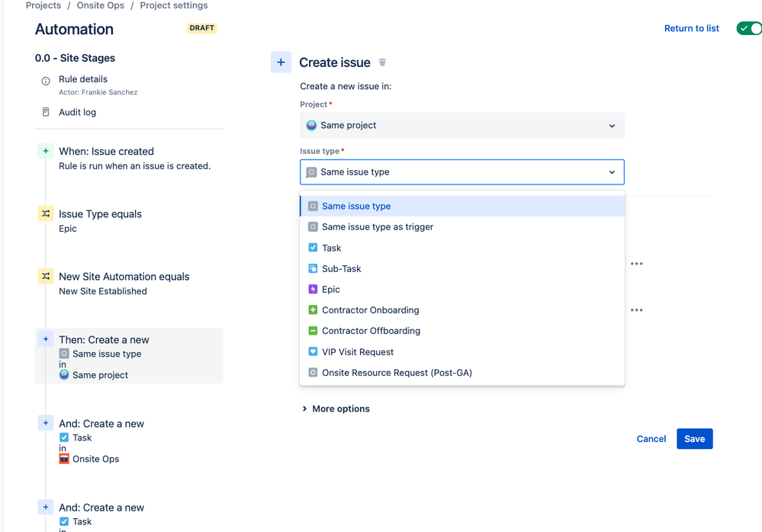Open Rule details in sidebar
The image size is (762, 532).
point(83,79)
